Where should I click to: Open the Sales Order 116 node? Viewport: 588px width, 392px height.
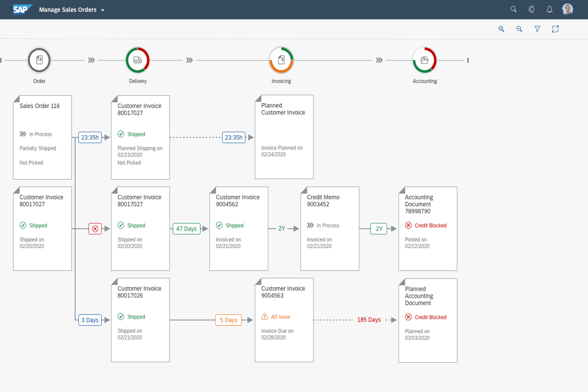(42, 137)
